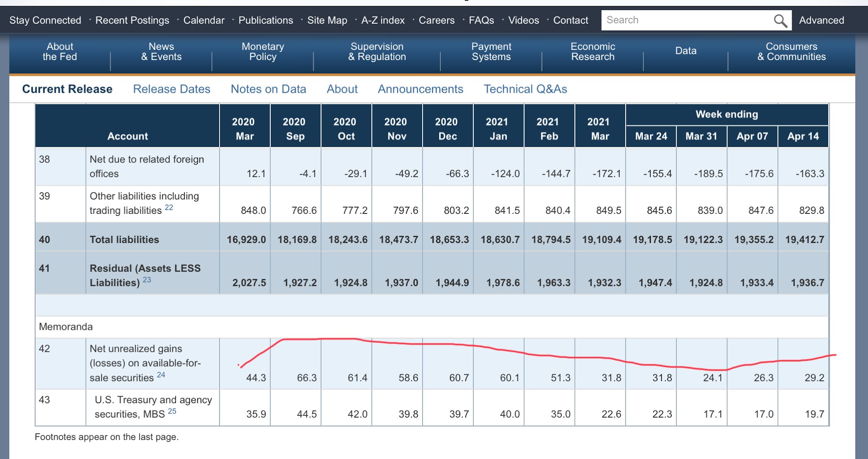Go to Recent Postings
The width and height of the screenshot is (868, 459).
pos(132,20)
